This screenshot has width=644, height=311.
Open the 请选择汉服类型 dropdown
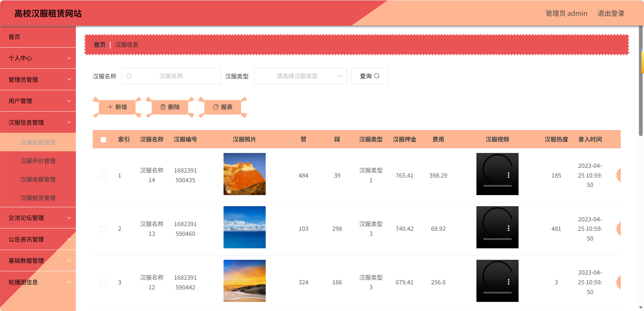tap(300, 76)
